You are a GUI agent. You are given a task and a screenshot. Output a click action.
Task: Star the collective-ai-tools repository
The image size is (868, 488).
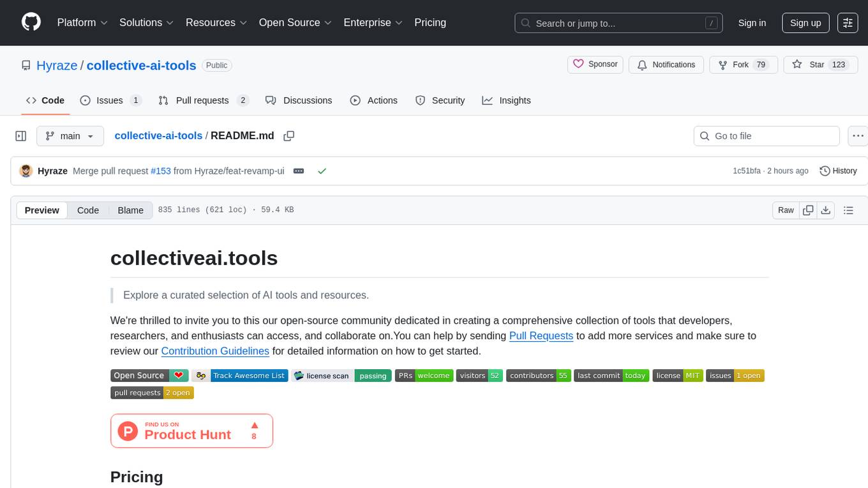820,65
